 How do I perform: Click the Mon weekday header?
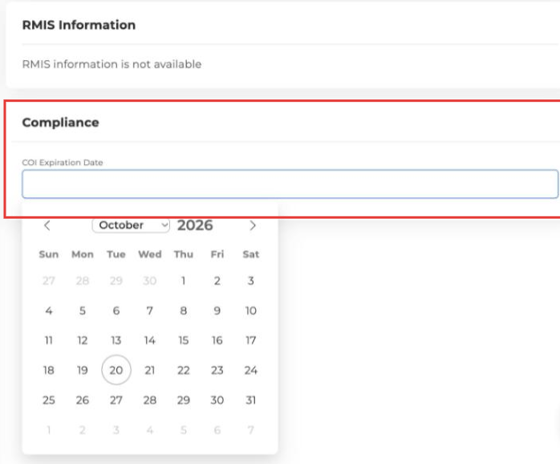82,254
